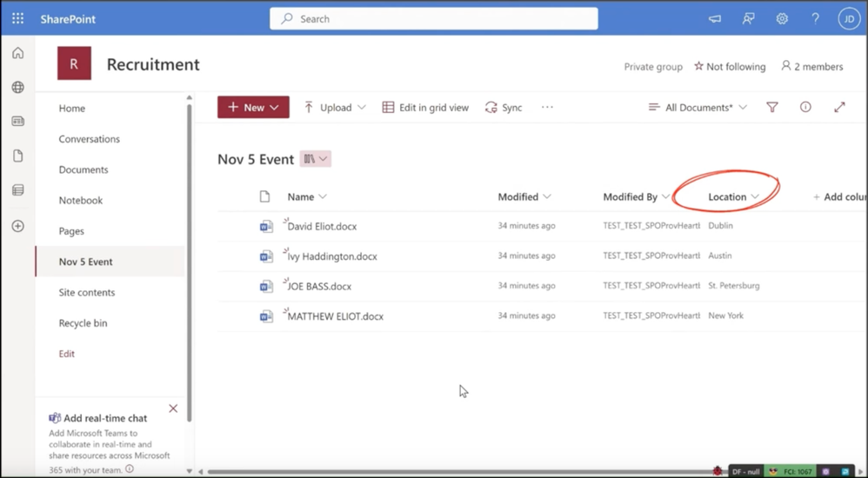The height and width of the screenshot is (478, 868).
Task: Open the My files page icon
Action: [x=18, y=156]
